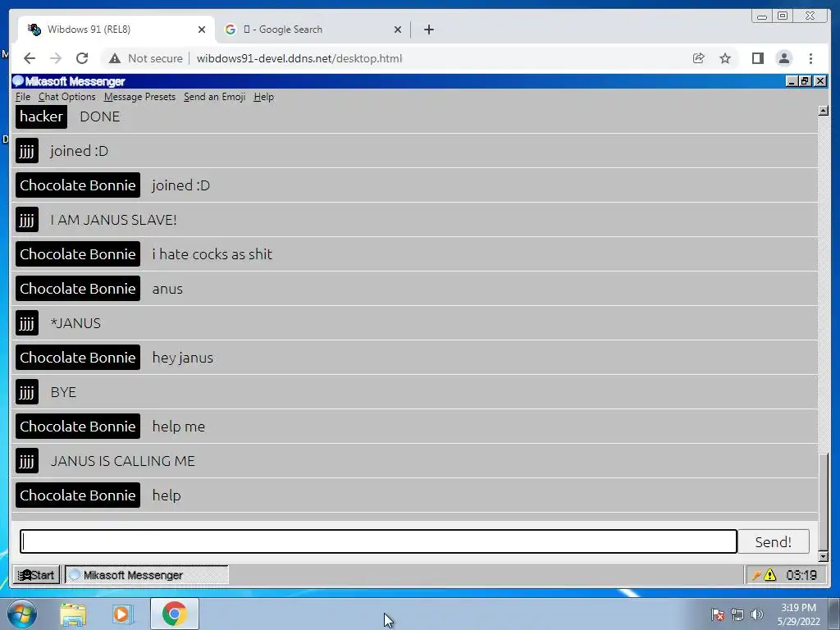Click the key tray icon in Wibdows taskbar
840x630 pixels.
(x=756, y=575)
